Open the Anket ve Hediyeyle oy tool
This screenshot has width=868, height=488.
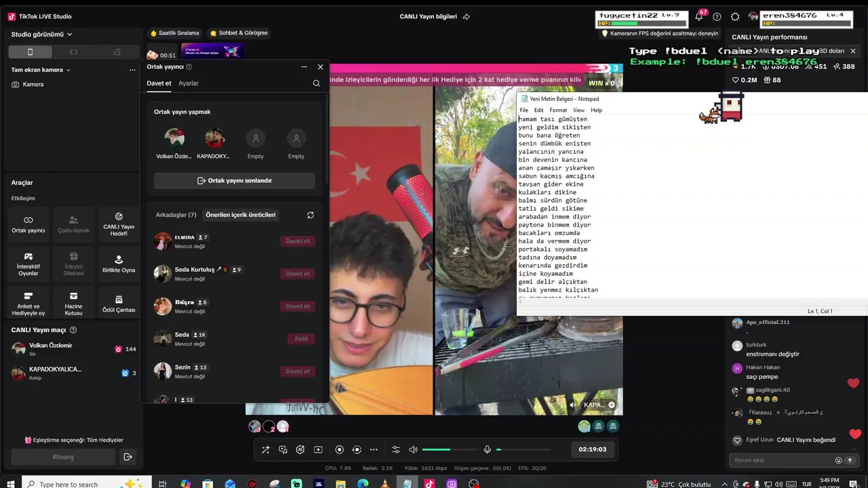pos(28,304)
